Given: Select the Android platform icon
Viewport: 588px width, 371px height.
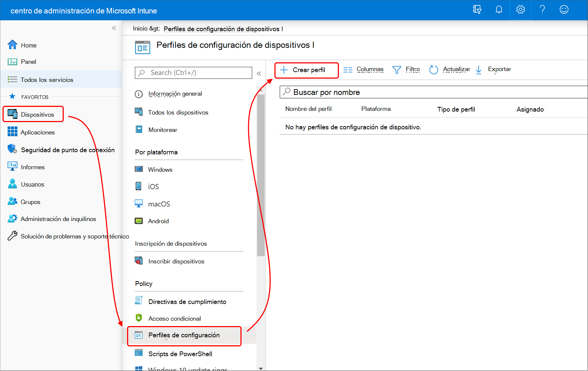Looking at the screenshot, I should pyautogui.click(x=139, y=221).
